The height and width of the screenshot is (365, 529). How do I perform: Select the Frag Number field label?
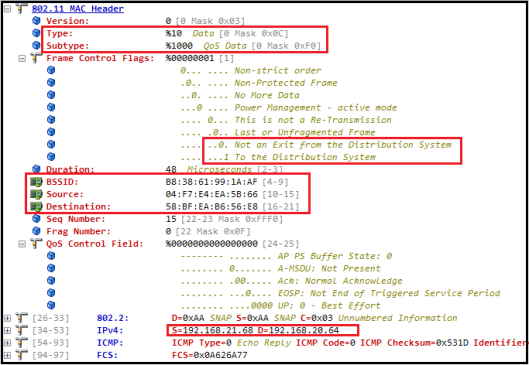click(x=78, y=231)
